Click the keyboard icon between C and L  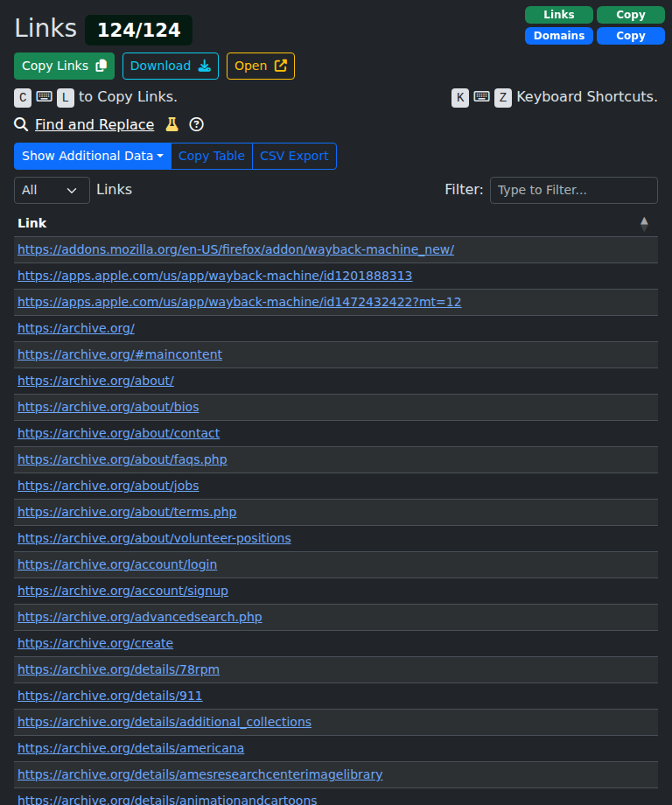pyautogui.click(x=44, y=96)
